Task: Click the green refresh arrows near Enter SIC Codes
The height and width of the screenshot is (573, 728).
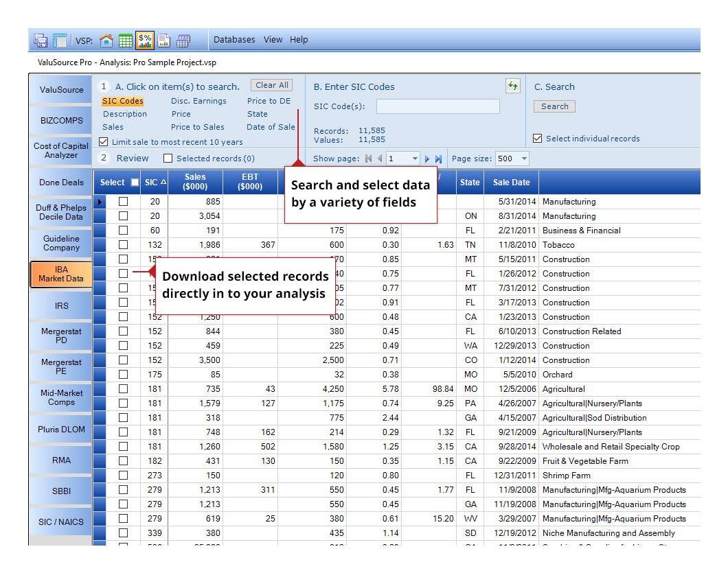Action: point(513,86)
